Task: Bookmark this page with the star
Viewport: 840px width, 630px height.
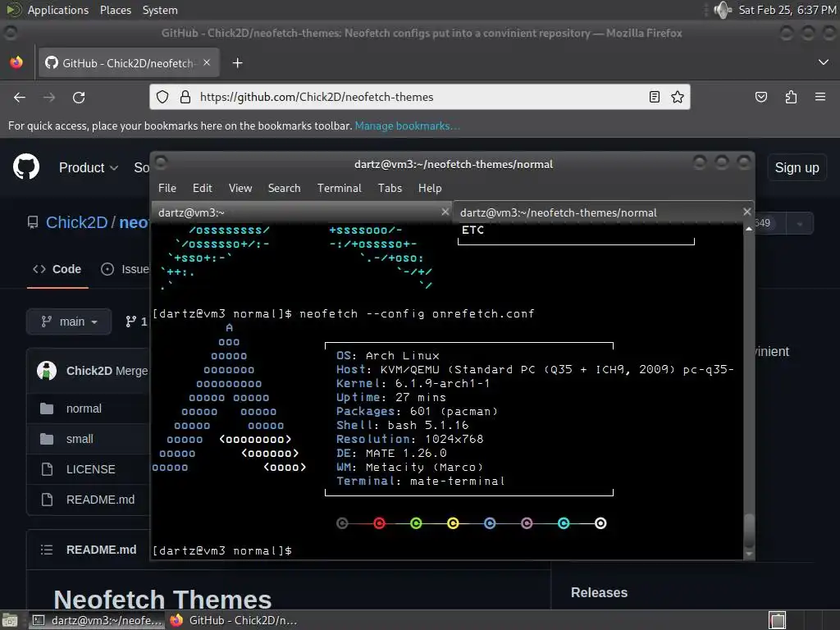Action: click(677, 97)
